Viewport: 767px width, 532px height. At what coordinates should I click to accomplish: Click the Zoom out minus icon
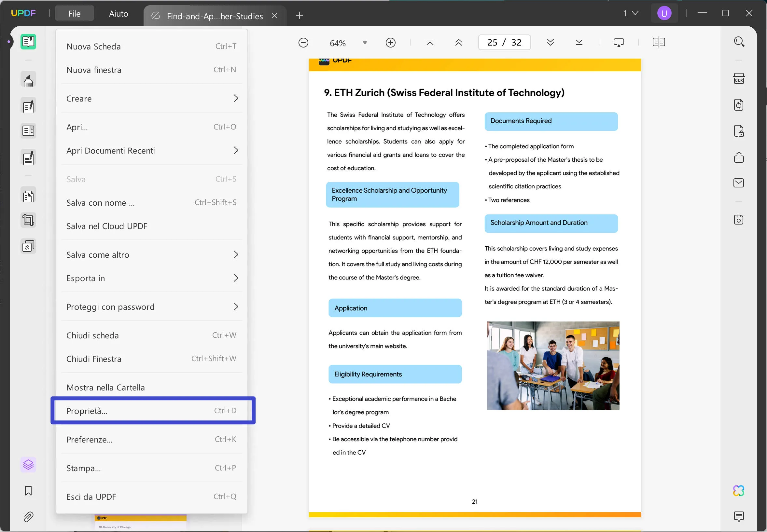click(x=303, y=43)
